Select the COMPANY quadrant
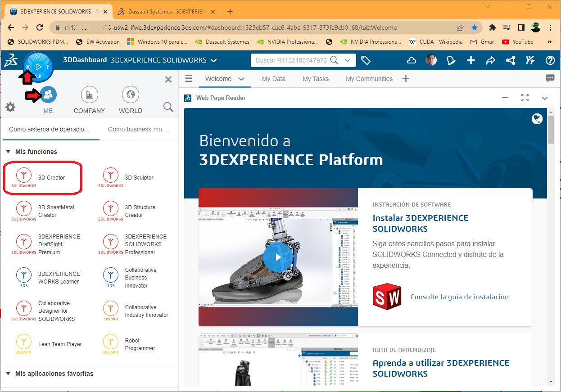 [x=89, y=101]
